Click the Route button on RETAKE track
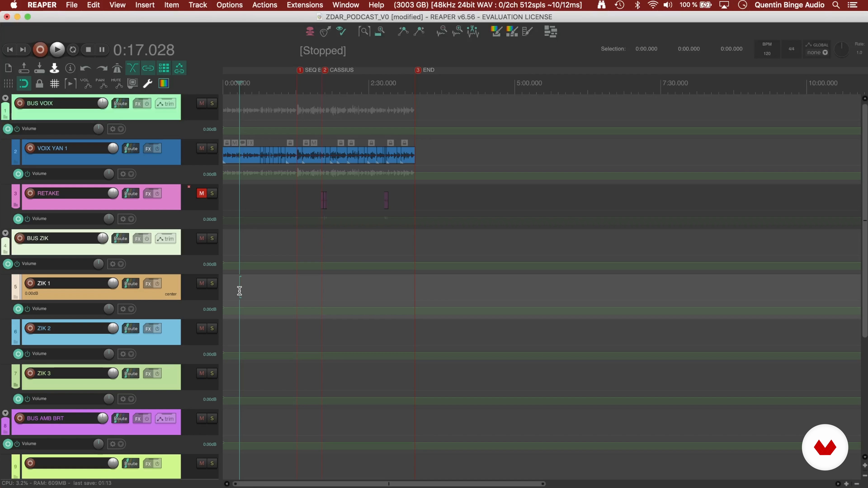 point(131,194)
